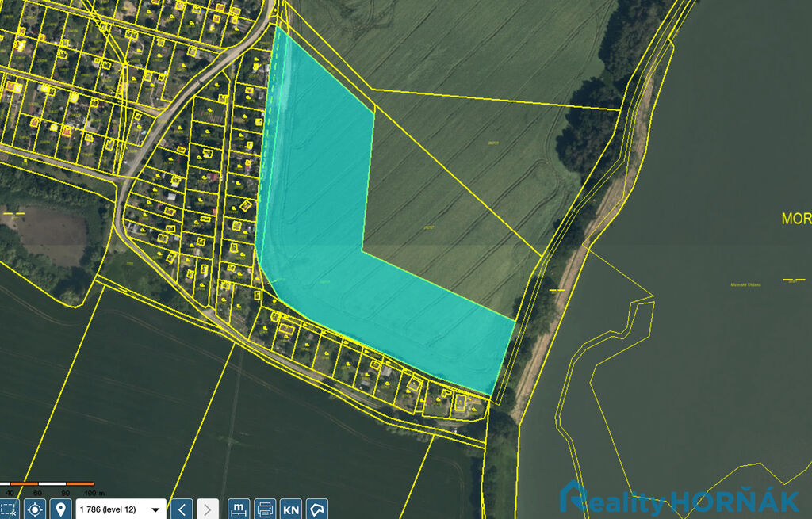Viewport: 812px width, 519px height.
Task: Select the location pin marker tool
Action: pyautogui.click(x=60, y=509)
